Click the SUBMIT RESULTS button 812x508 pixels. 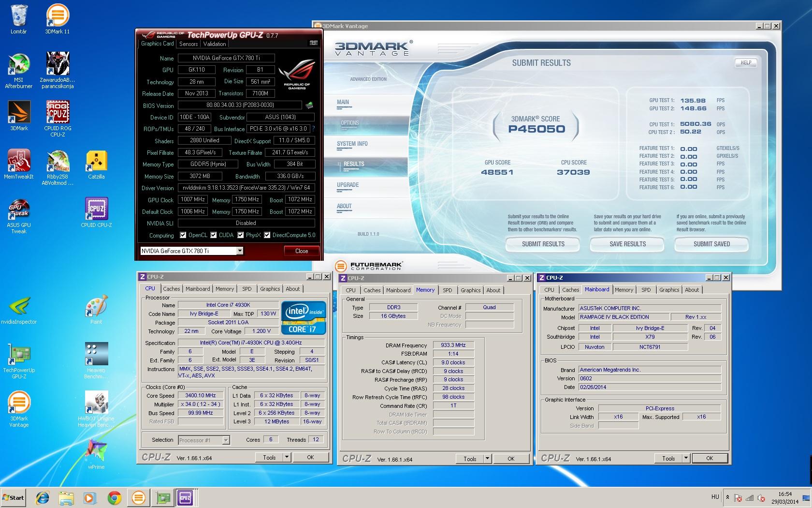tap(543, 244)
